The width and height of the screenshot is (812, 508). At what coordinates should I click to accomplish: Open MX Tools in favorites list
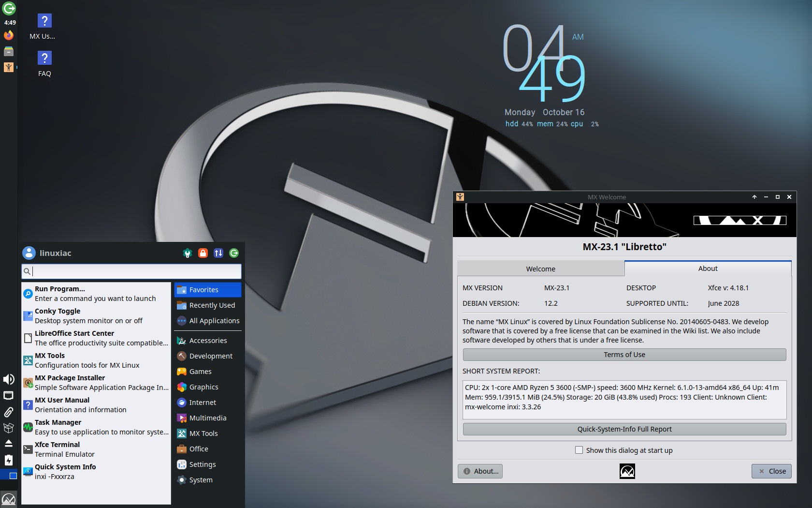(x=96, y=360)
